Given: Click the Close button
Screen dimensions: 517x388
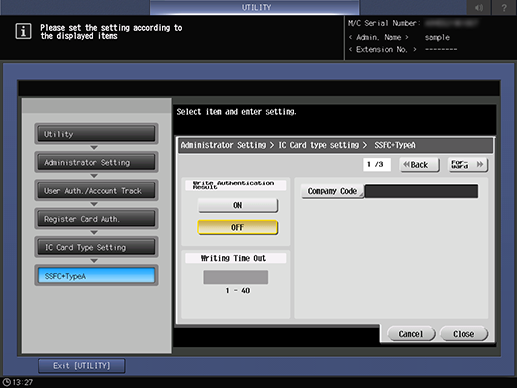Looking at the screenshot, I should pos(464,334).
